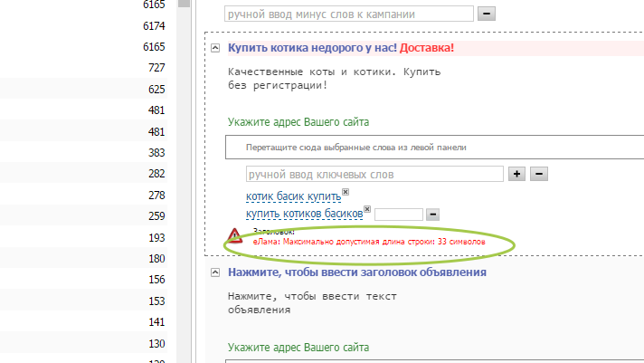Click the 'Перетащите сюда выбранные слова' drop area
The image size is (644, 363).
click(x=434, y=147)
